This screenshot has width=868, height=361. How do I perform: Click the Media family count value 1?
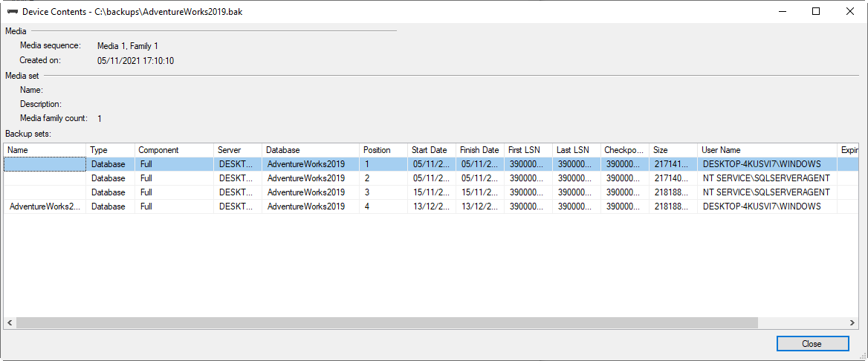coord(99,119)
